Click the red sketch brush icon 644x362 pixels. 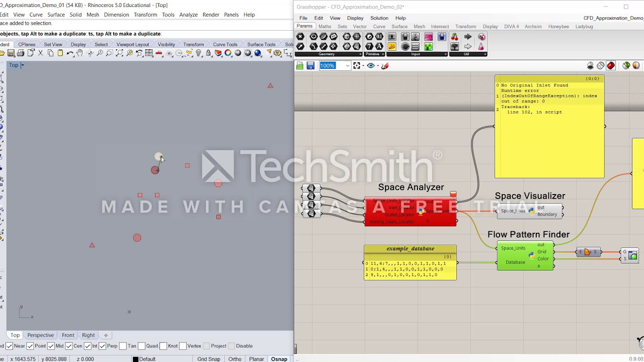385,66
